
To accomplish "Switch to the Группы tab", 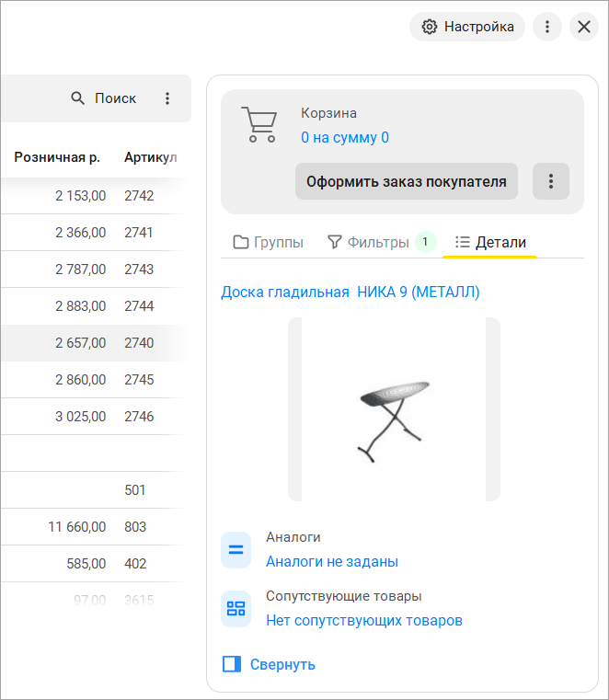I will pos(269,242).
